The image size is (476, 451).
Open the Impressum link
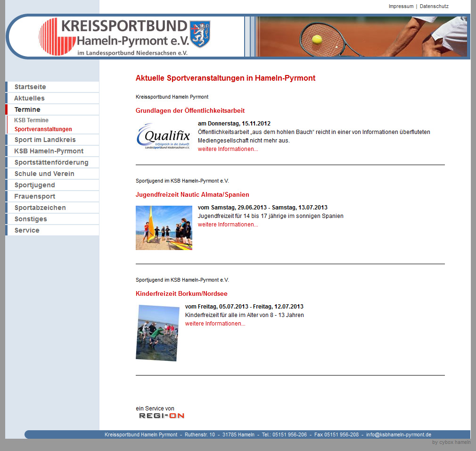(x=401, y=7)
